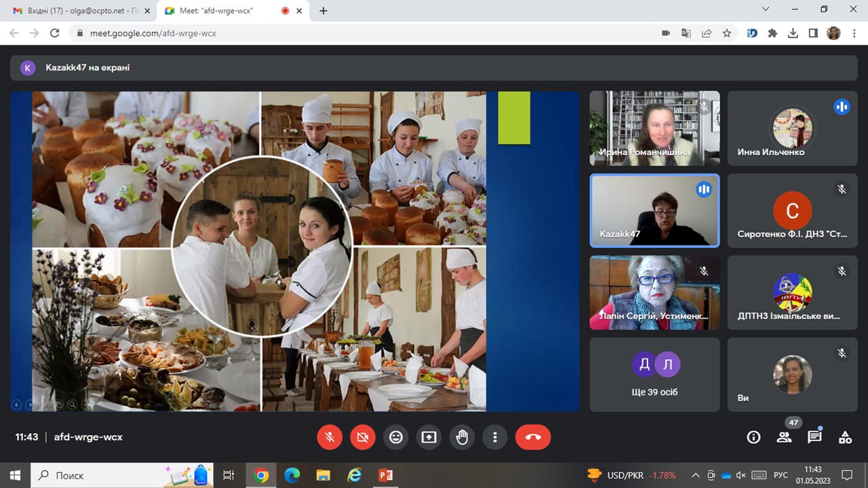
Task: Open a new browser tab
Action: tap(323, 11)
